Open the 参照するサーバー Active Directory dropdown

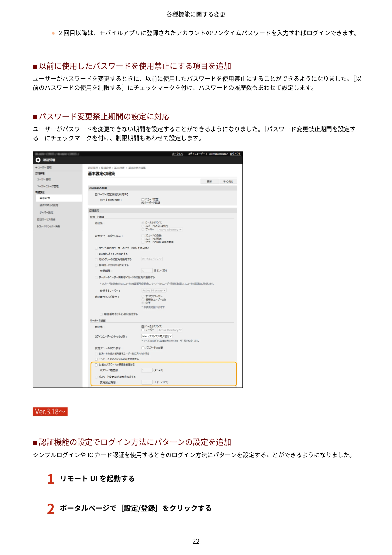pyautogui.click(x=154, y=290)
